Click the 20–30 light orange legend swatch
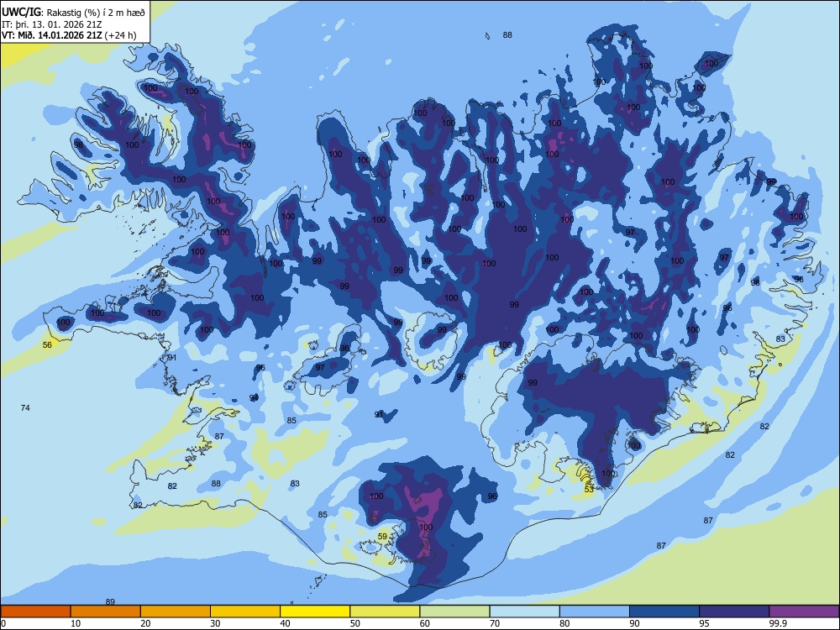This screenshot has height=630, width=840. [176, 612]
